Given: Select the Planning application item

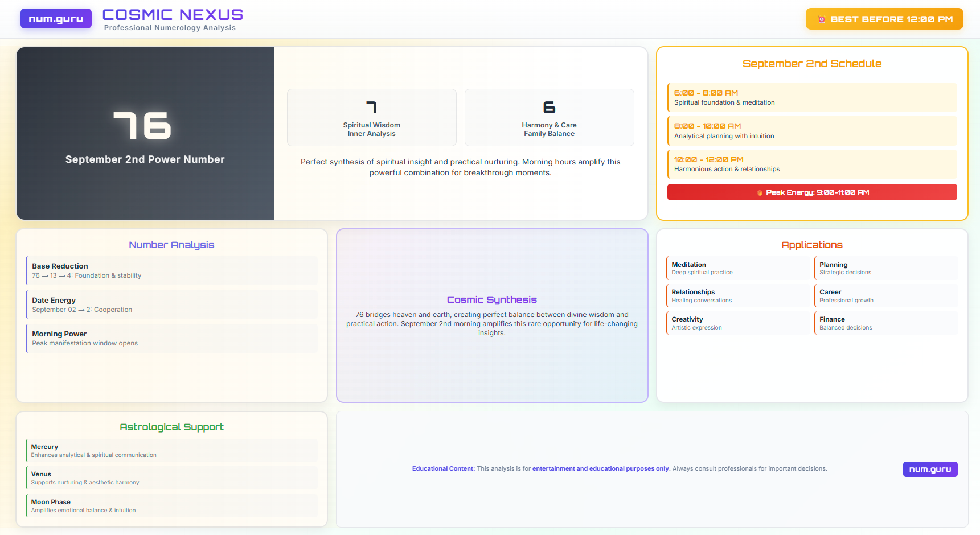Looking at the screenshot, I should tap(886, 268).
